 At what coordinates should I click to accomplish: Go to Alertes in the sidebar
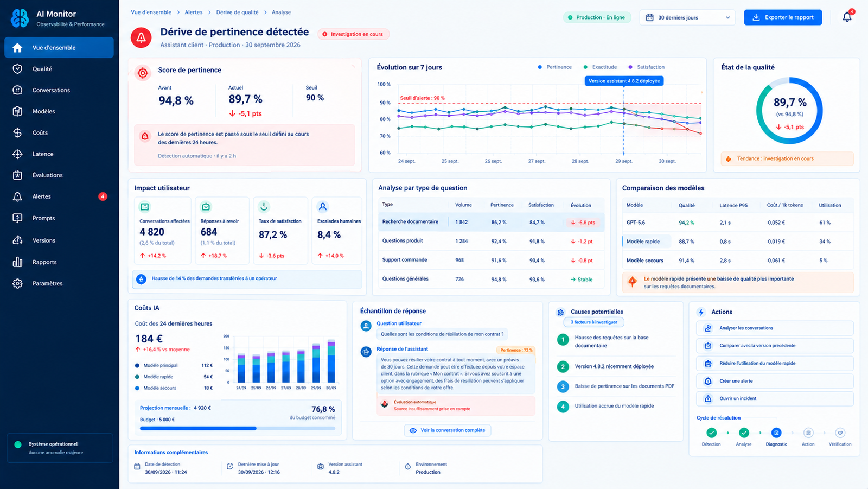59,196
